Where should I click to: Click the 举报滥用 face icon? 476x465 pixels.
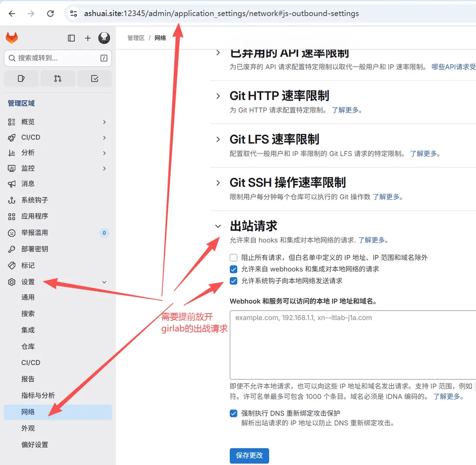[x=12, y=233]
